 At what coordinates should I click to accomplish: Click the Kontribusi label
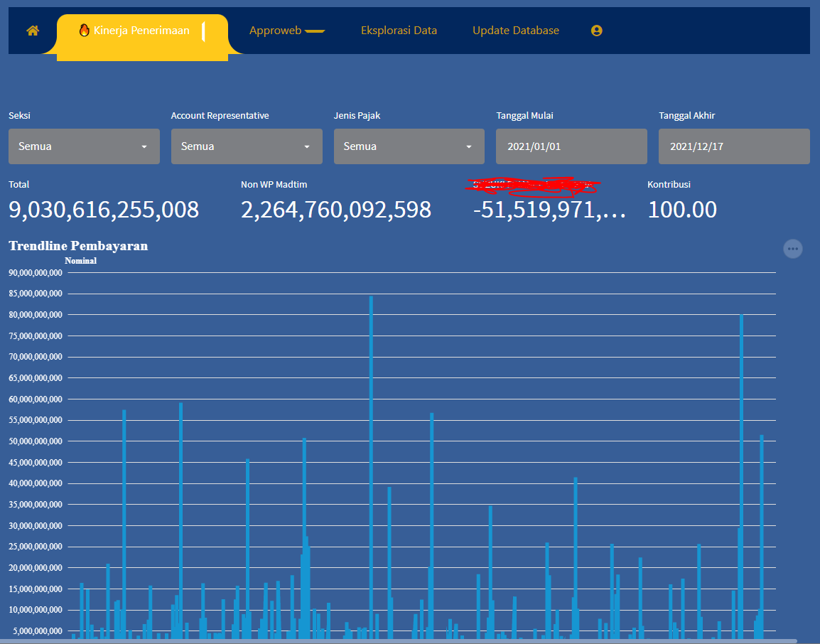669,185
